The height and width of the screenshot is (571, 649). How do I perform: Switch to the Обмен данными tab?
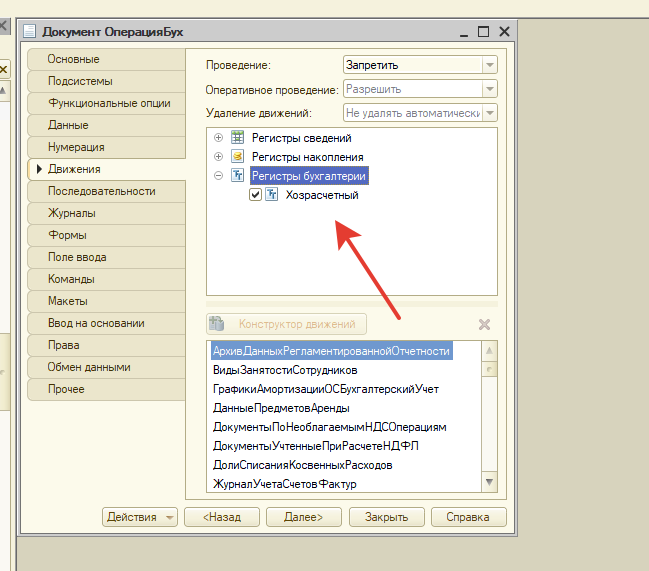pos(106,367)
